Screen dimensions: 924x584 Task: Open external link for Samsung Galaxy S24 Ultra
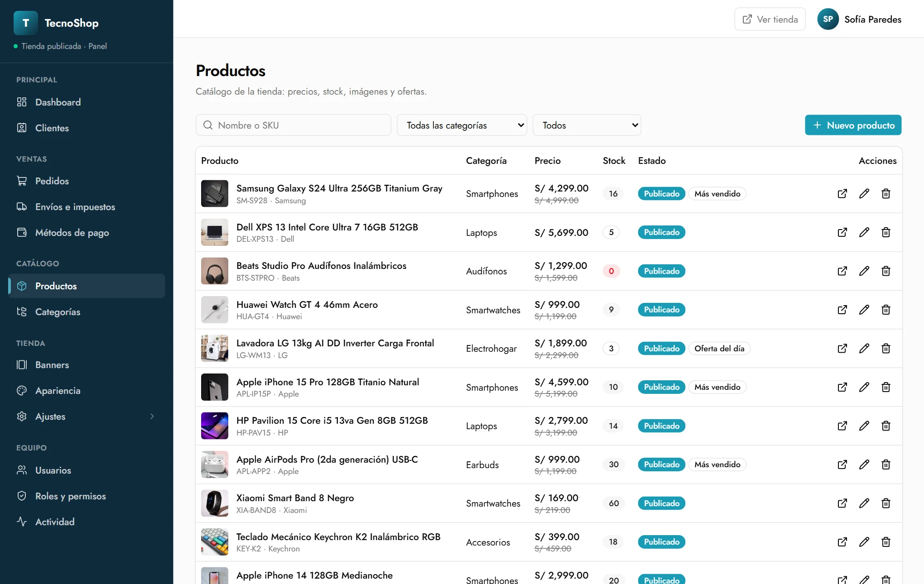pyautogui.click(x=842, y=194)
